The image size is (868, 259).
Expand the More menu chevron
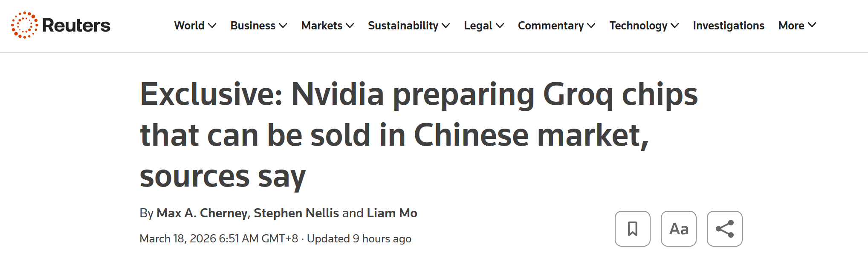point(812,25)
